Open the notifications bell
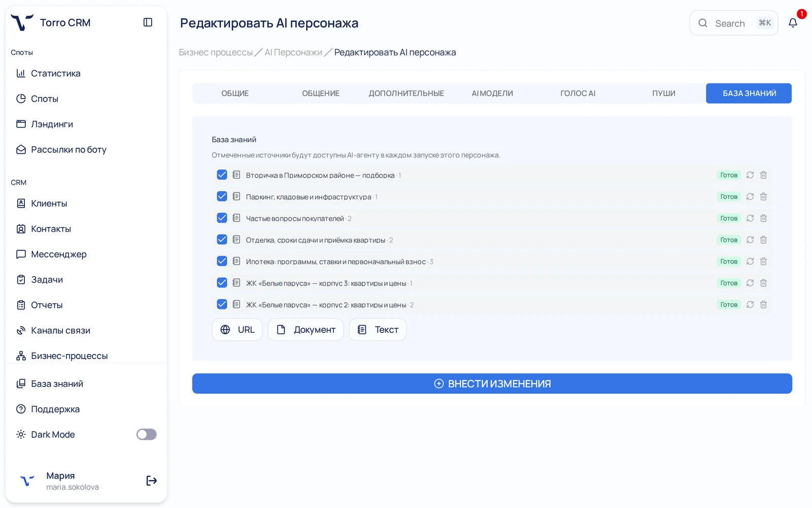Screen dimensions: 812x508 click(x=793, y=23)
